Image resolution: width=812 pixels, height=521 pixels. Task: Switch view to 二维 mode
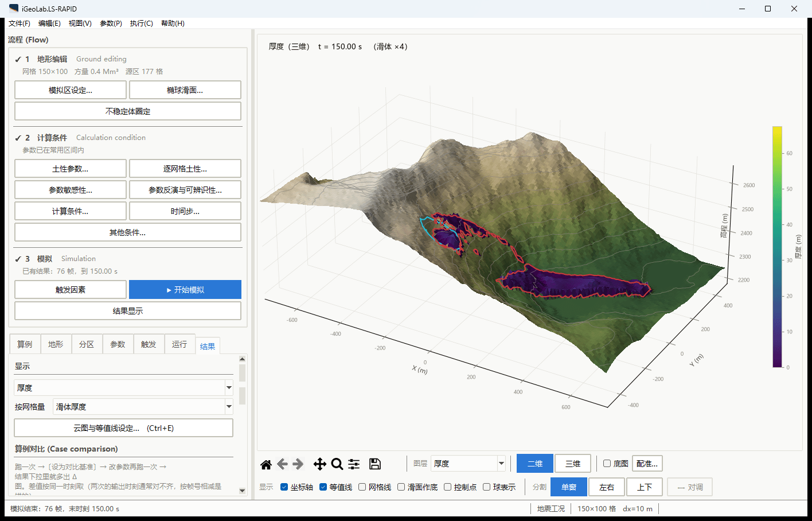click(535, 464)
